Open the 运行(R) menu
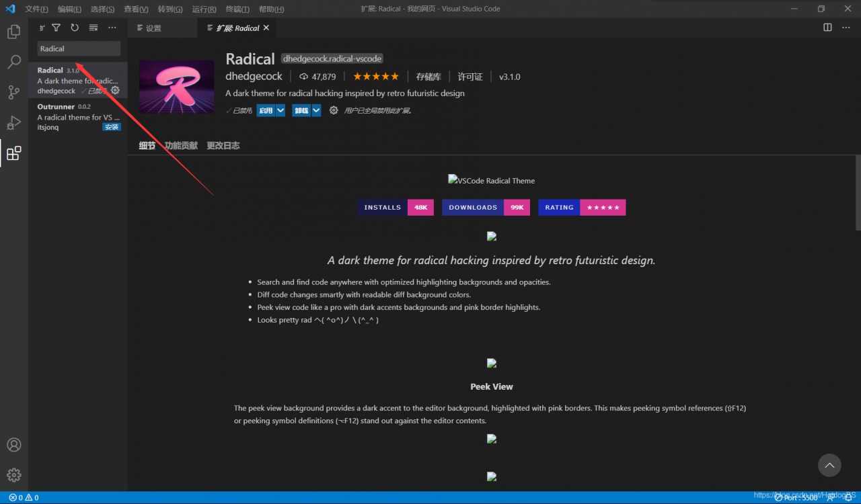 (x=204, y=9)
